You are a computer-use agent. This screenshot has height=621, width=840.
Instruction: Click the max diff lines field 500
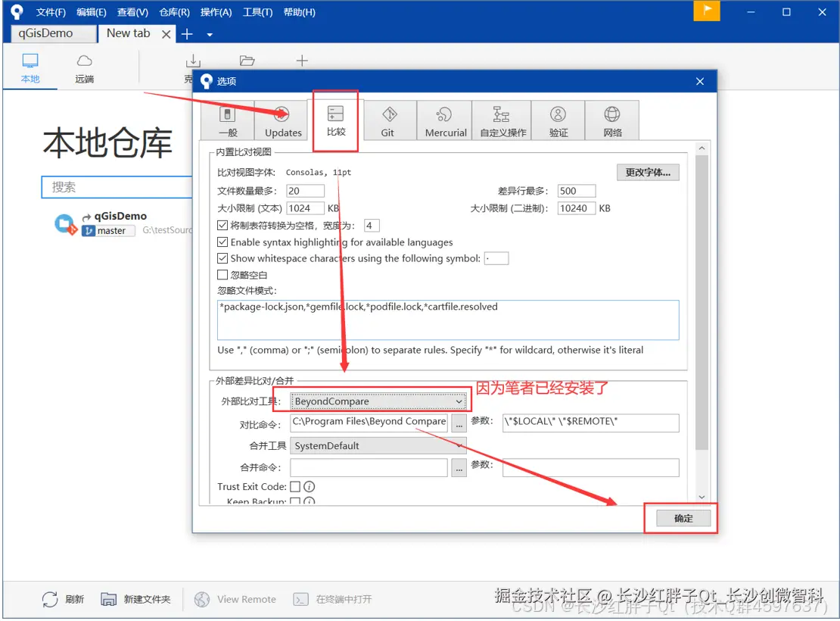[577, 191]
